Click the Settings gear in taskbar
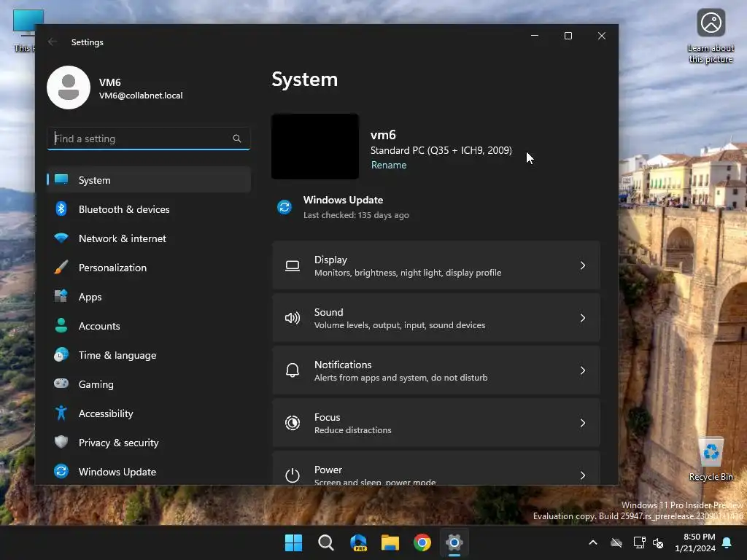This screenshot has height=560, width=747. point(454,542)
